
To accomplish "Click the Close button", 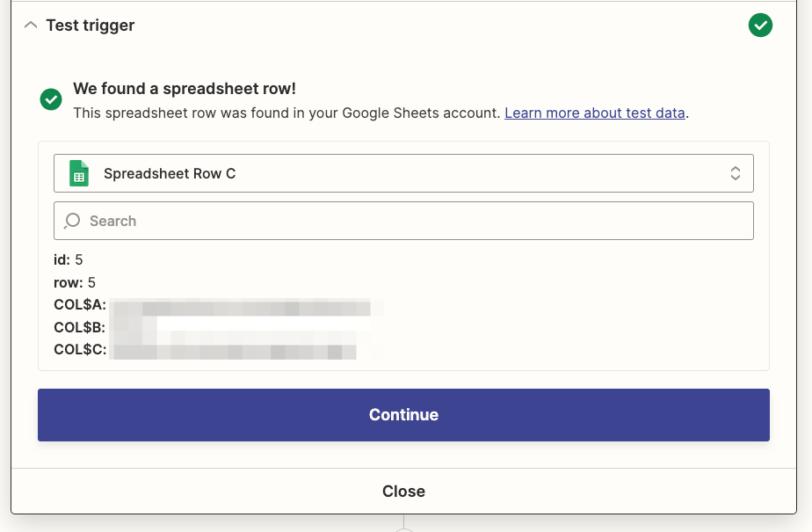I will (403, 492).
